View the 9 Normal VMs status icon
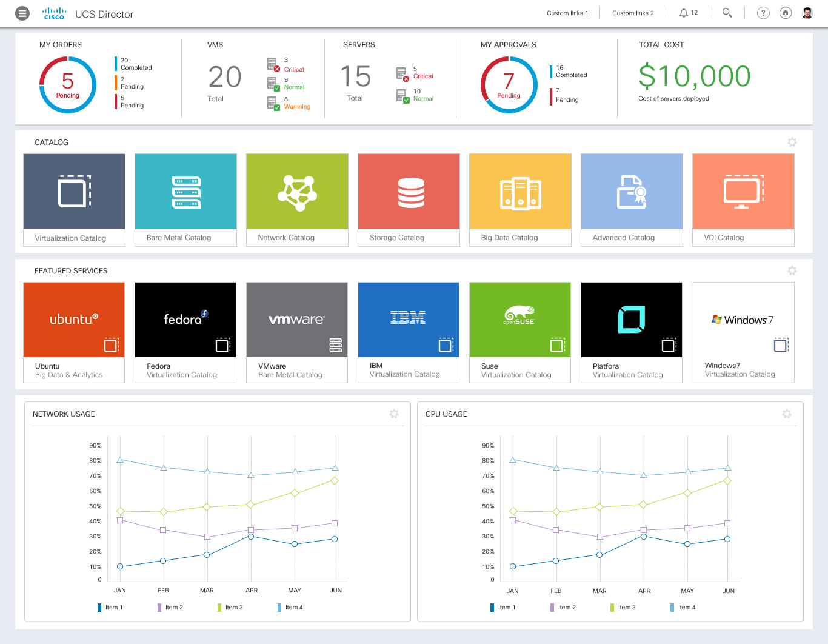This screenshot has height=644, width=828. tap(273, 84)
